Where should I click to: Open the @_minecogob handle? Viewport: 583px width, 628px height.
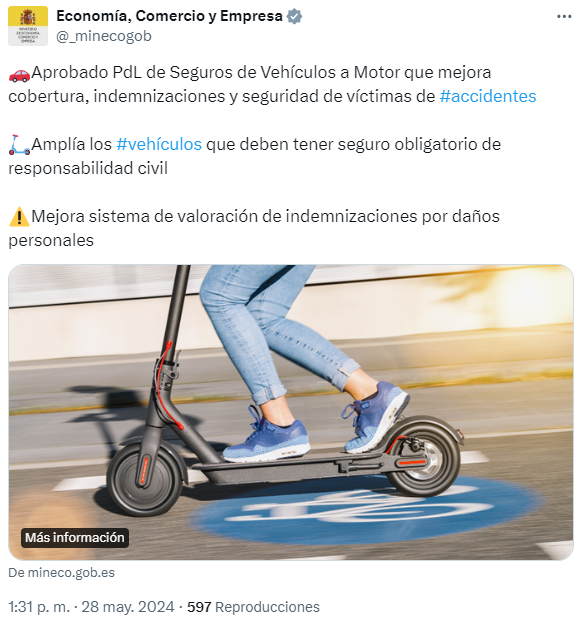click(104, 36)
